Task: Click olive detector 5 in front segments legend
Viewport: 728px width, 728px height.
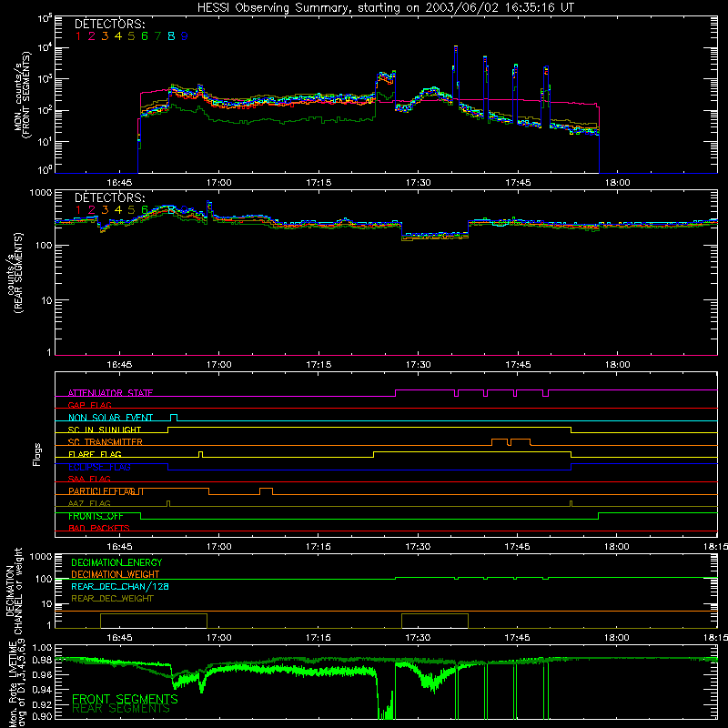Action: tap(131, 36)
